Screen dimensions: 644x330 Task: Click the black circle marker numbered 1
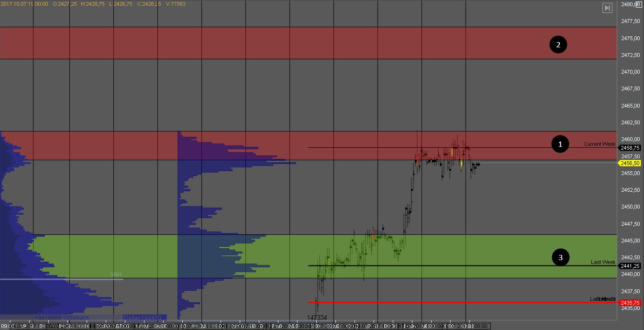560,143
